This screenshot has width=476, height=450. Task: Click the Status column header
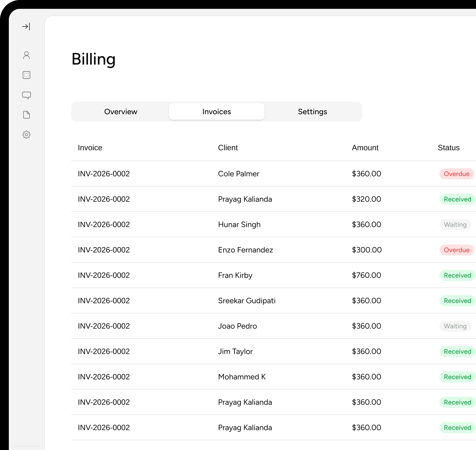(x=448, y=147)
